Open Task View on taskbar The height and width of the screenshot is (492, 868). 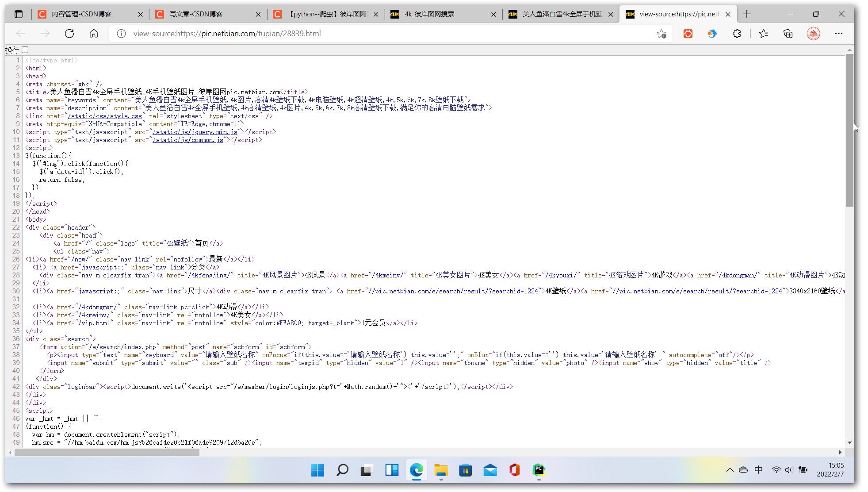tap(366, 470)
